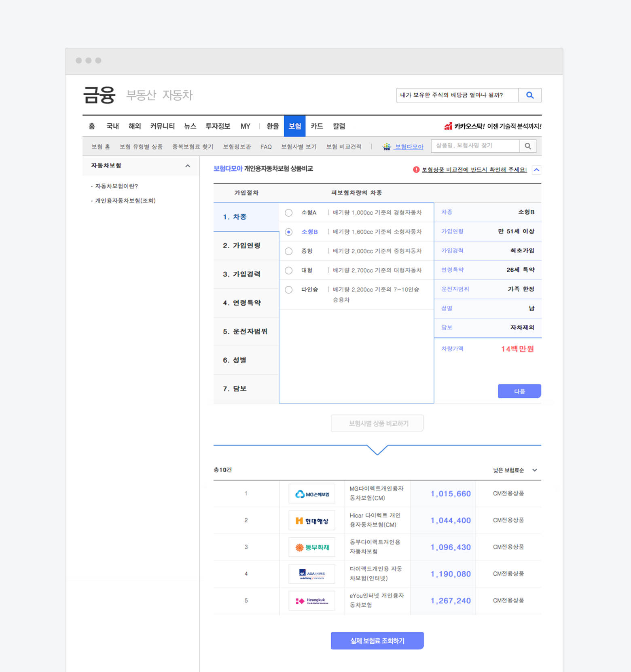Viewport: 631px width, 672px height.
Task: Click the main search magnifier button
Action: (529, 95)
